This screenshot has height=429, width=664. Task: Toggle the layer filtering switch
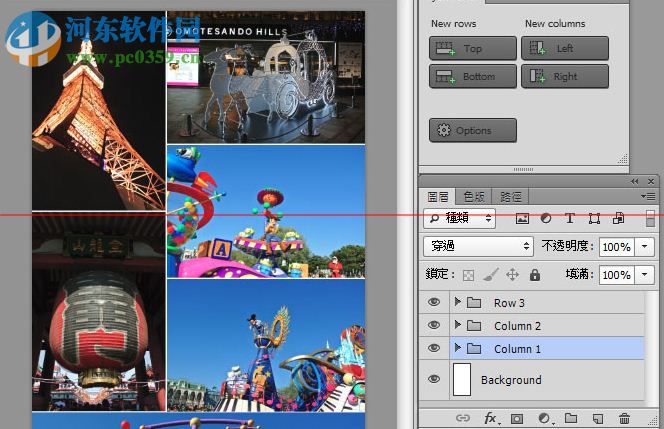(x=650, y=219)
